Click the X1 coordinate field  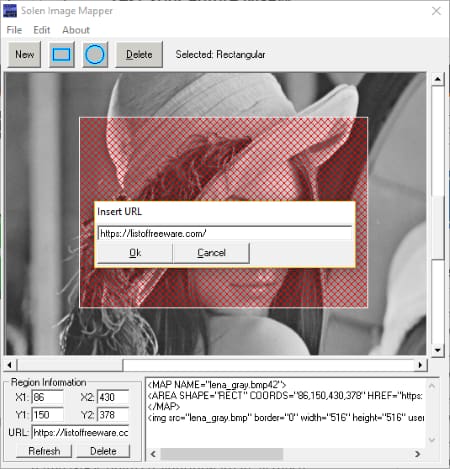click(x=48, y=397)
